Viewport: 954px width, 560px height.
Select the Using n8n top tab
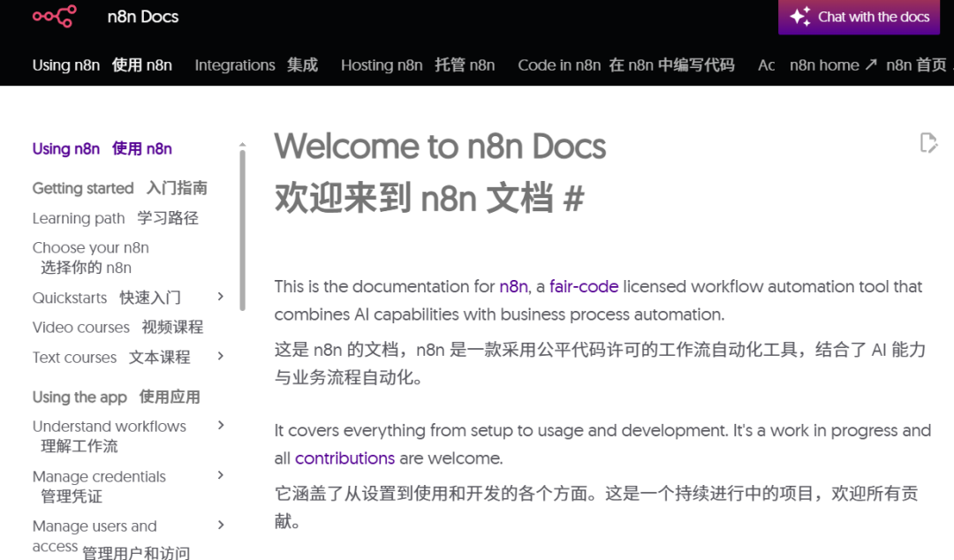(102, 65)
